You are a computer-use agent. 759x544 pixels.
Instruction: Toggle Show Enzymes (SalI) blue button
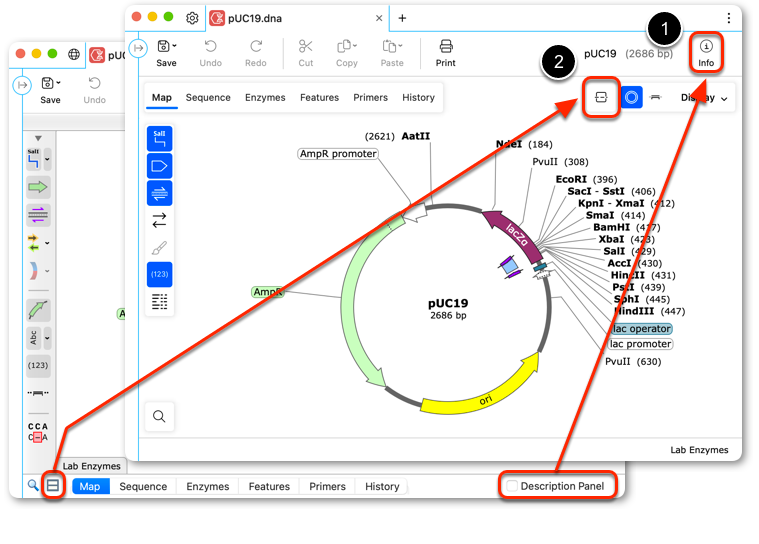(x=159, y=138)
